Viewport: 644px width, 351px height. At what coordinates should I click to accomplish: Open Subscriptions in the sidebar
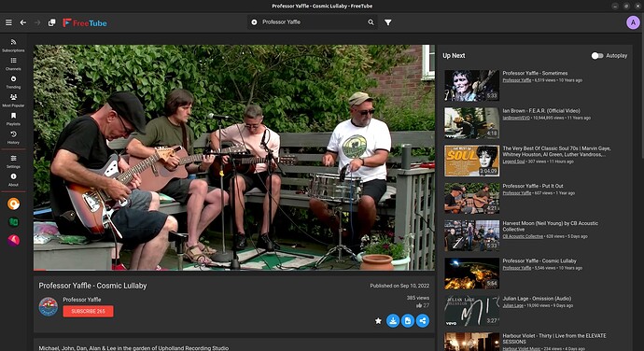tap(13, 45)
